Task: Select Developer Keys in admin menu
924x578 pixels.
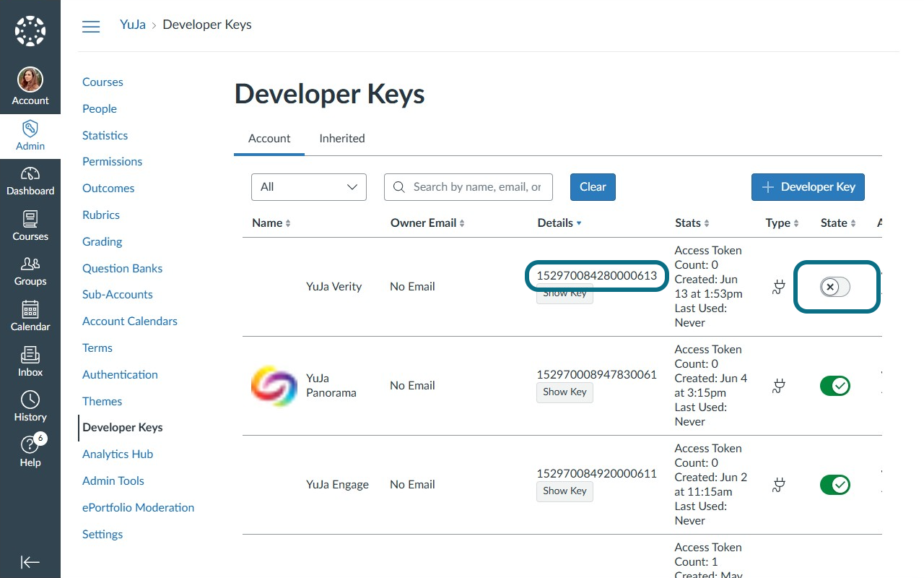Action: click(x=123, y=428)
